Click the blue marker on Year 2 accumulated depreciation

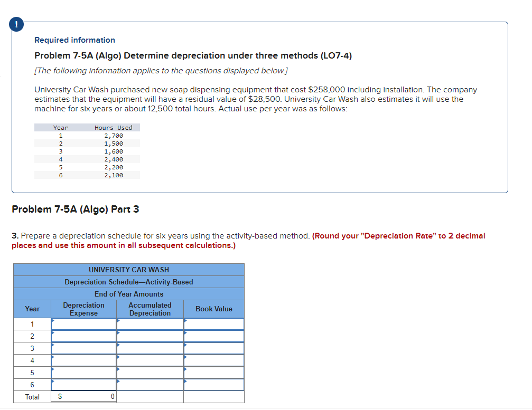tap(119, 332)
